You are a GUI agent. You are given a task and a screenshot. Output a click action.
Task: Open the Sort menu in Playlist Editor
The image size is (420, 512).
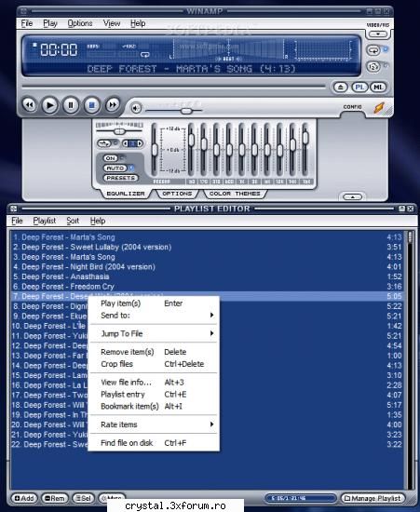click(73, 221)
